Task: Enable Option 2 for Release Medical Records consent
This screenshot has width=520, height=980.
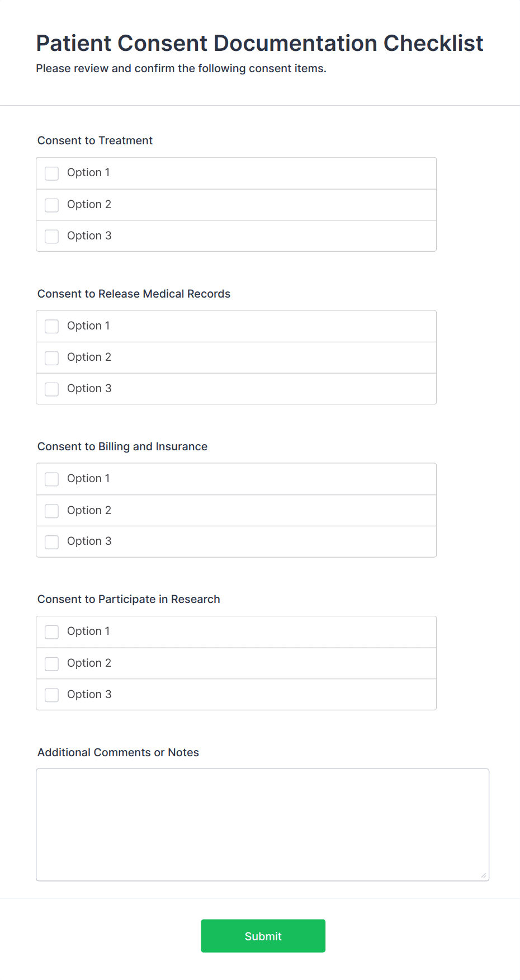Action: (51, 357)
